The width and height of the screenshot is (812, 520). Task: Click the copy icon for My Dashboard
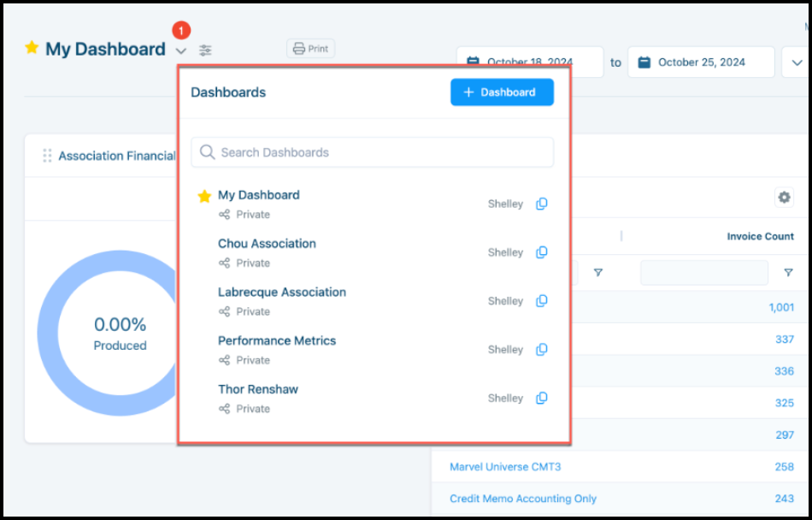click(x=541, y=204)
